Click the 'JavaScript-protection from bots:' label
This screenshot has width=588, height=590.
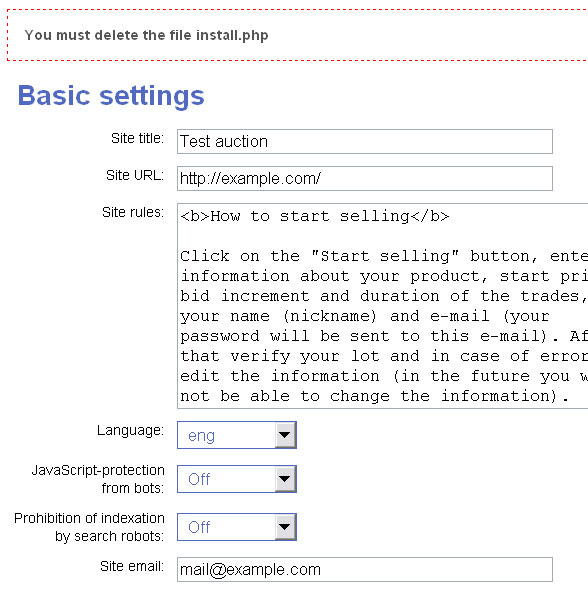pyautogui.click(x=98, y=479)
